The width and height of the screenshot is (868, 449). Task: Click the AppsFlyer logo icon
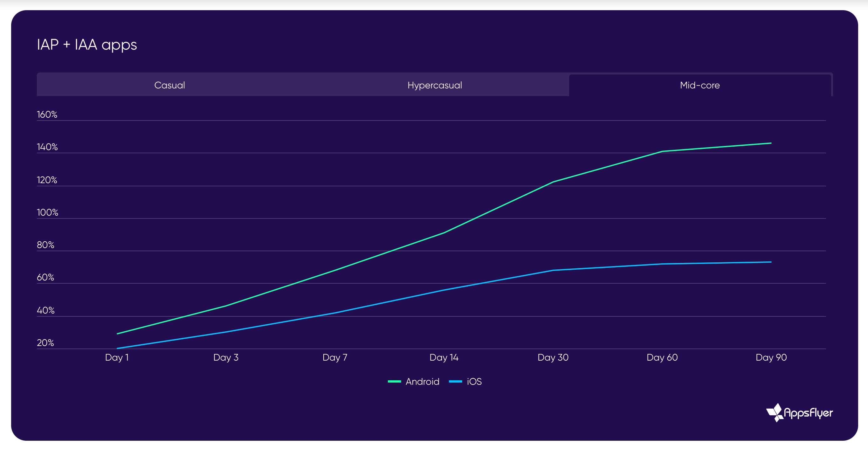774,412
